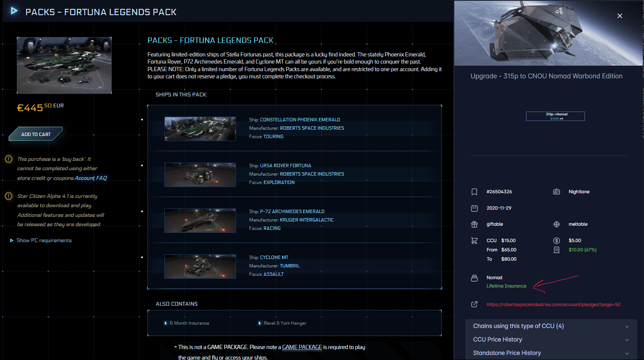Click ship name CONSTELLATION PHOENIX EMERALD
This screenshot has height=360, width=644.
pos(300,120)
